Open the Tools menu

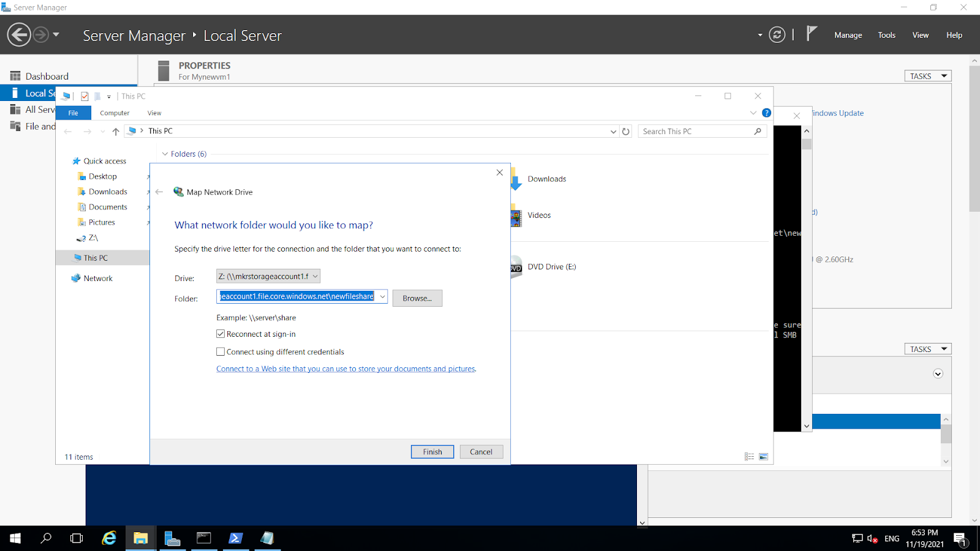pos(886,36)
